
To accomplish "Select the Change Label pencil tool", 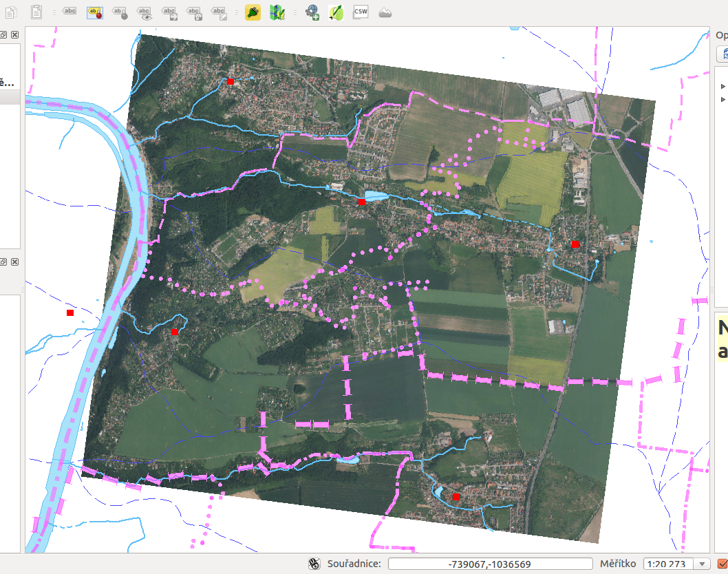I will point(219,13).
